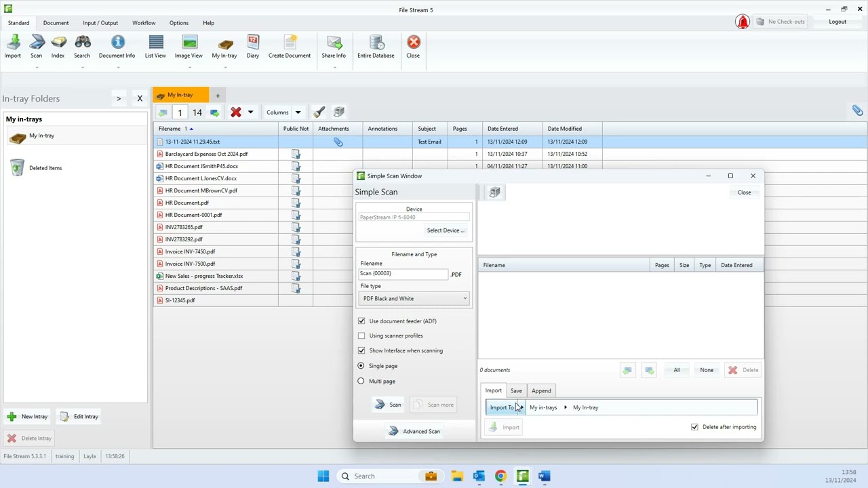
Task: Click the None selection button
Action: coord(707,370)
